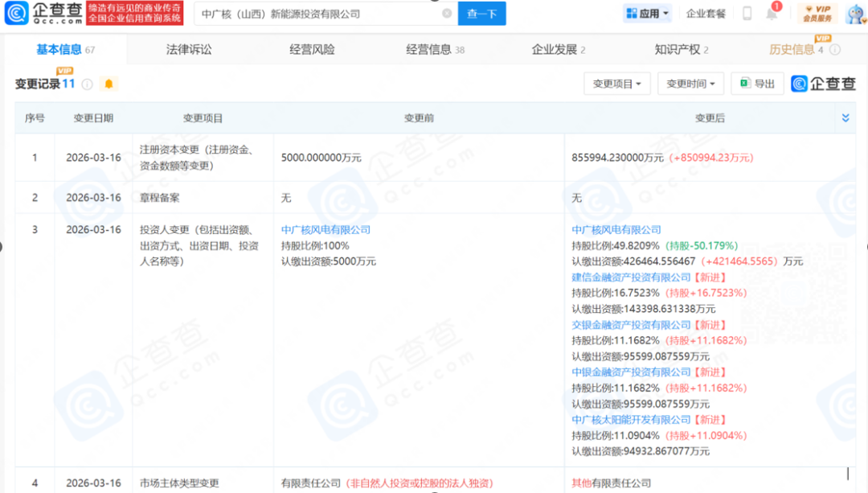Image resolution: width=868 pixels, height=493 pixels.
Task: Click info icon next to 历史信息 tab
Action: [835, 50]
